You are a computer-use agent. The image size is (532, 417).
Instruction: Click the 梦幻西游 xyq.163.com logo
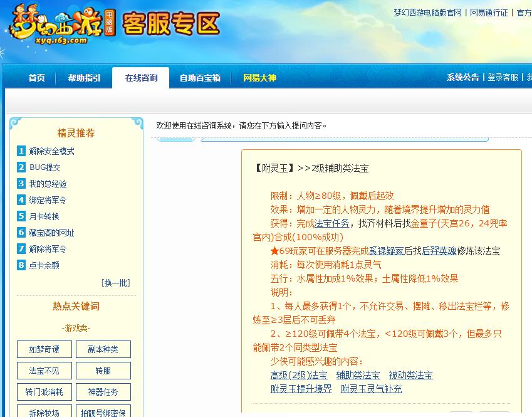[x=62, y=24]
